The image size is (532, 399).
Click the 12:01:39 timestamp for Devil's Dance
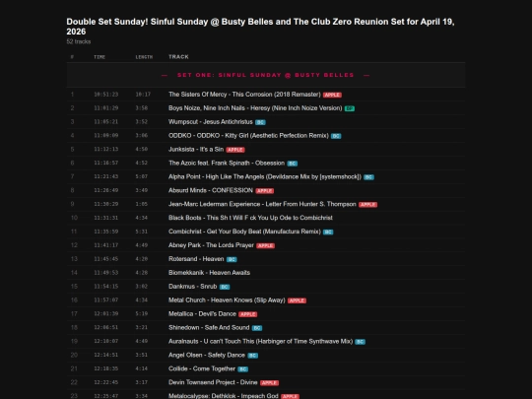[105, 314]
